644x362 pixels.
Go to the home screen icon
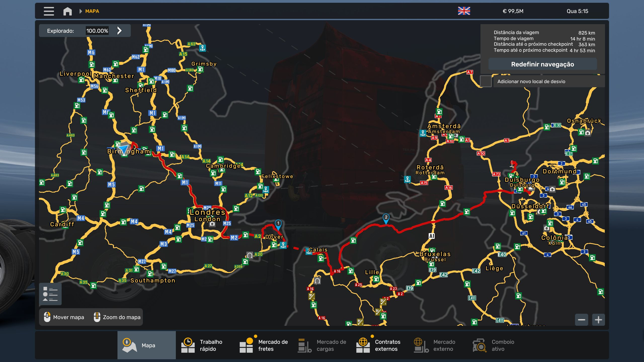[67, 11]
